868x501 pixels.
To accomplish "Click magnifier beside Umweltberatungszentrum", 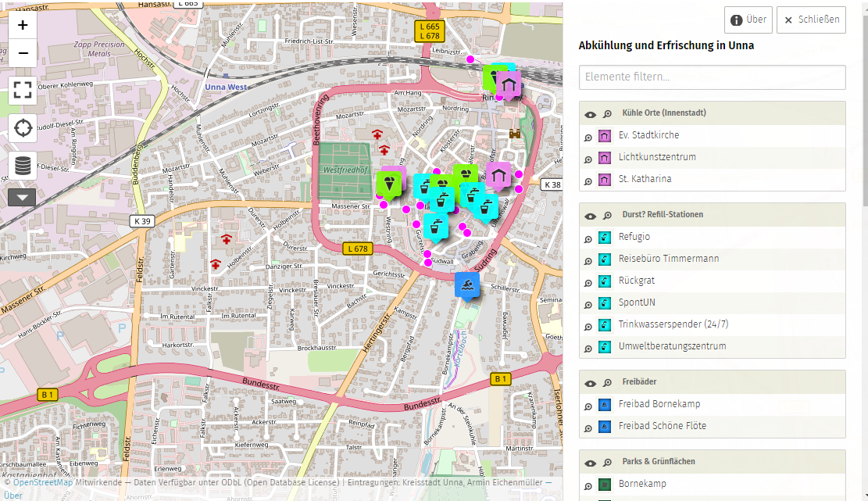I will click(588, 349).
